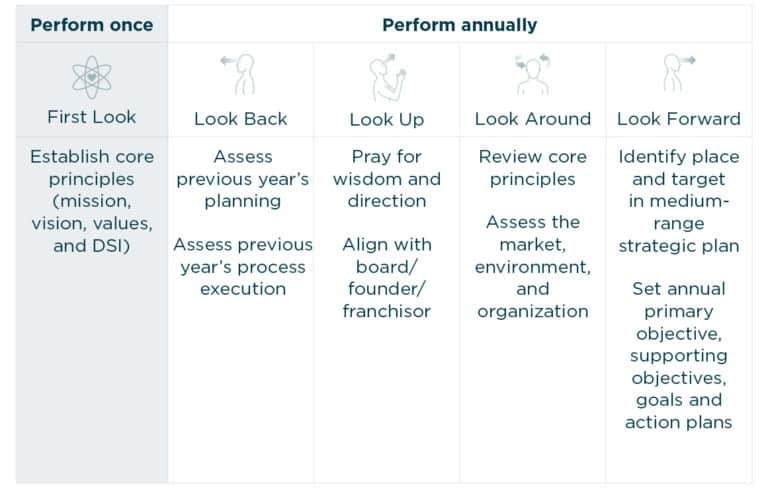768x493 pixels.
Task: Click the Look Back label
Action: 240,119
